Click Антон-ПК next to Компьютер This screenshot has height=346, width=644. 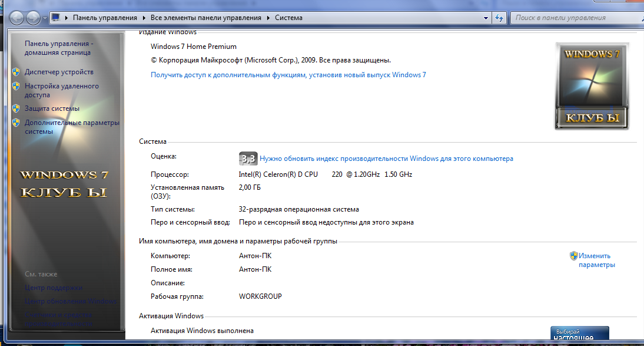pos(255,256)
